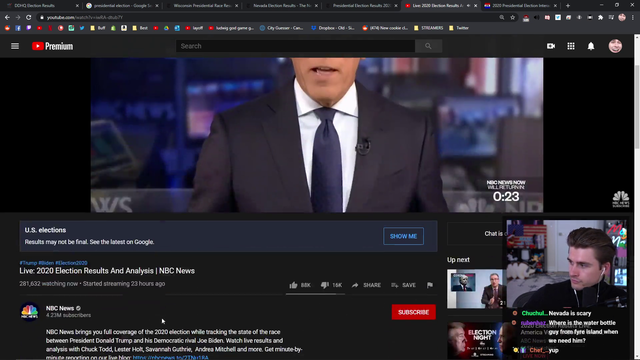This screenshot has height=360, width=640.
Task: Open the Dropbox bookmark
Action: [333, 28]
